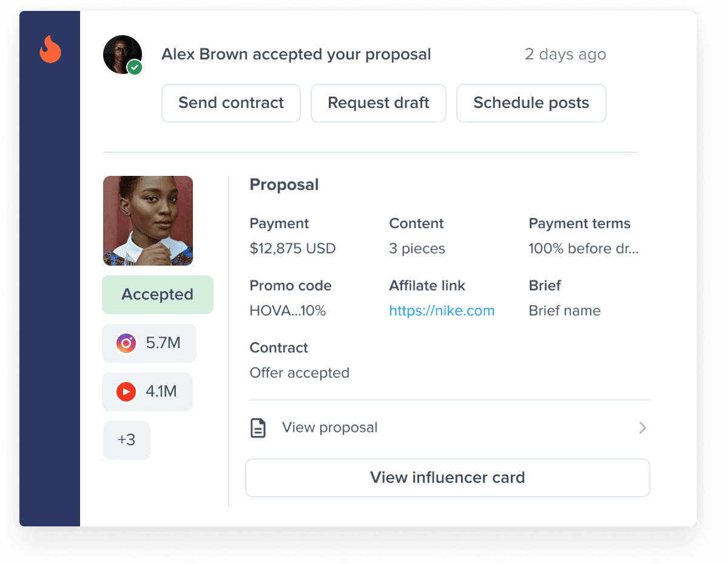Click the green verified badge on Alex's avatar

pyautogui.click(x=135, y=67)
